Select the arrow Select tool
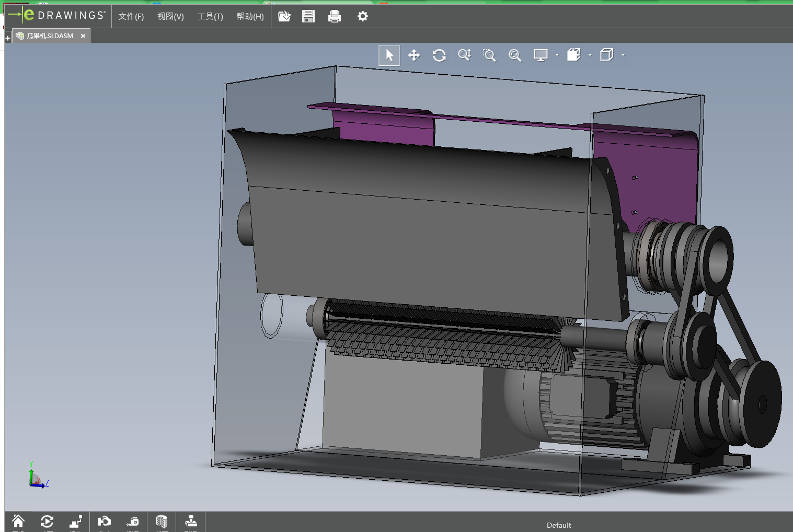 click(x=389, y=55)
